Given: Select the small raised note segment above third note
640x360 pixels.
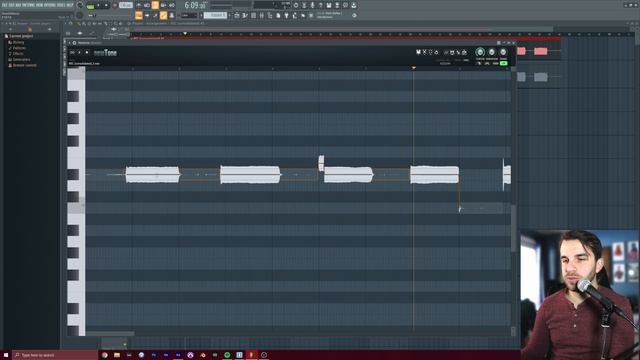Looking at the screenshot, I should click(x=321, y=163).
